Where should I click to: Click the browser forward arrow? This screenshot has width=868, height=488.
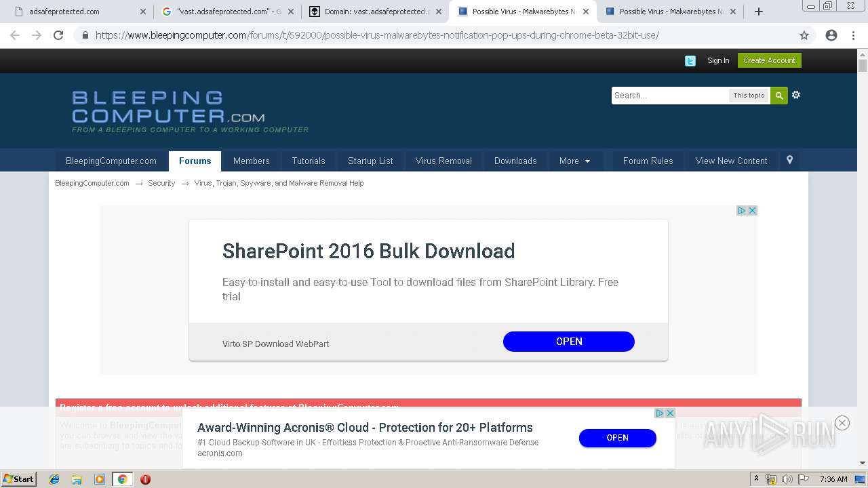tap(37, 35)
